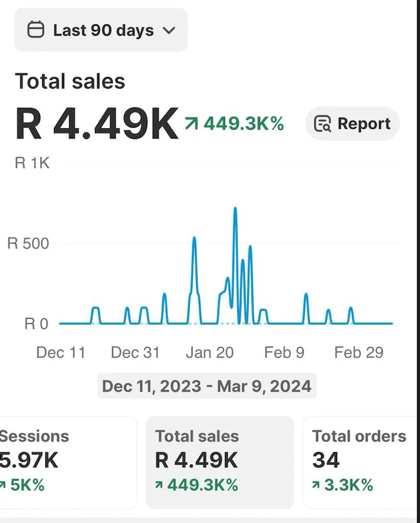Click the R 4.49K headline total
Viewport: 420px width, 523px height.
pyautogui.click(x=97, y=124)
